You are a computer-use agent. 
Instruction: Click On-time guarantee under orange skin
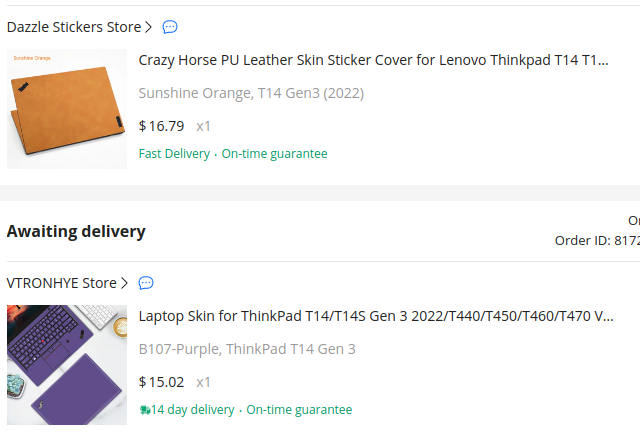274,153
